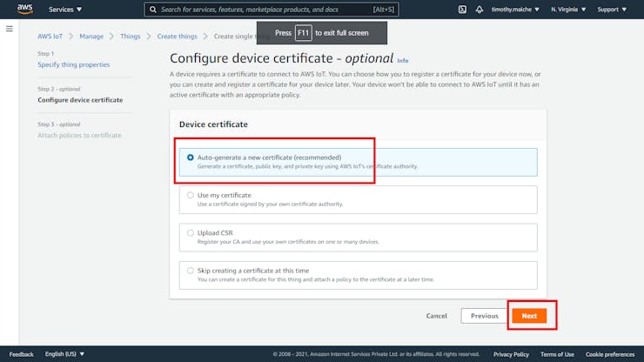Screen dimensions: 644x362
Task: Open the Feedback link
Action: 22,354
